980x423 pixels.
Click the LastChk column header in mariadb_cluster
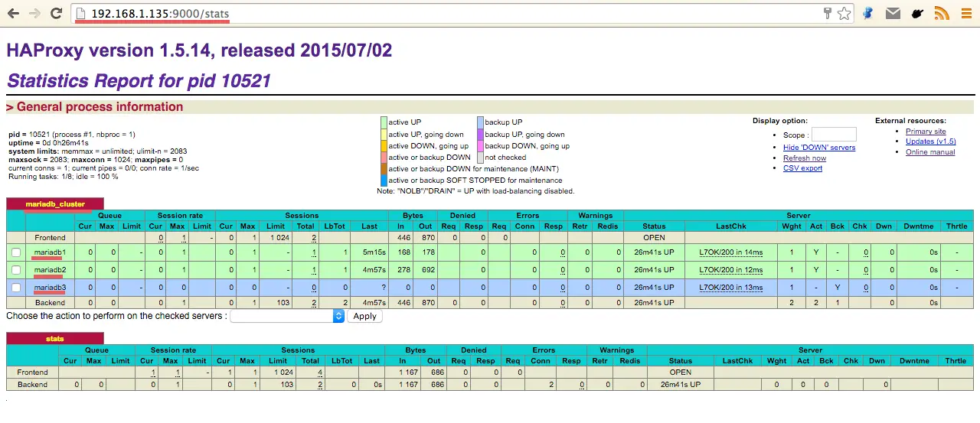731,226
